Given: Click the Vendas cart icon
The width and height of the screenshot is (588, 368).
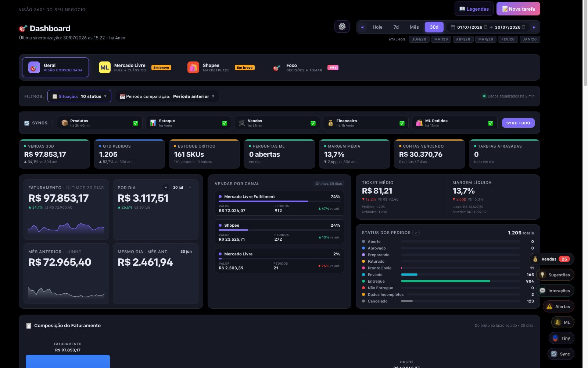Looking at the screenshot, I should point(242,123).
